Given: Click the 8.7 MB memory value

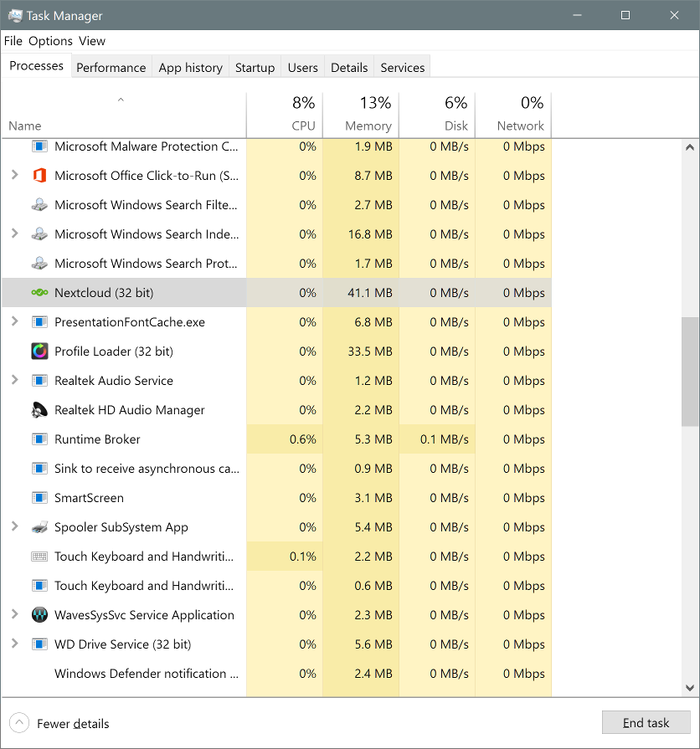Looking at the screenshot, I should tap(373, 176).
